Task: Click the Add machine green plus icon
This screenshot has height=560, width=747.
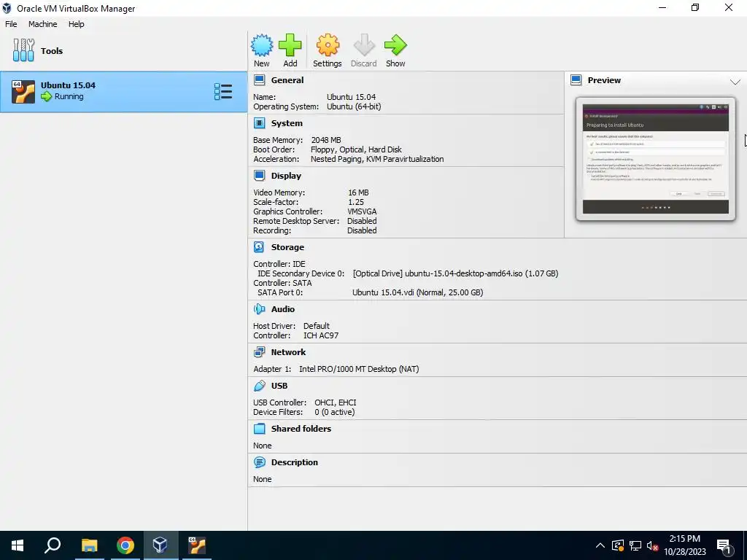Action: pyautogui.click(x=290, y=46)
